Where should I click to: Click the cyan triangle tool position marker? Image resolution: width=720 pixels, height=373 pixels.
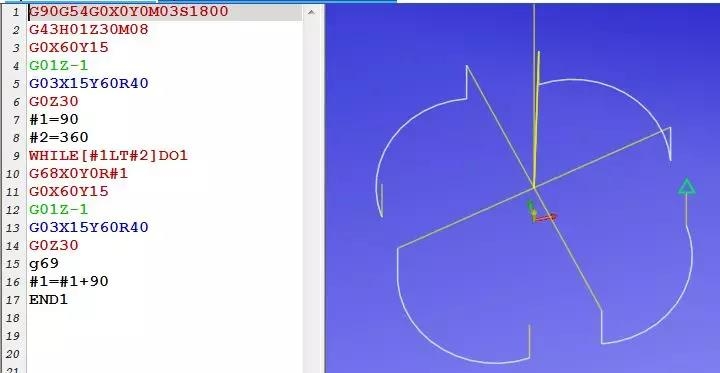(687, 187)
